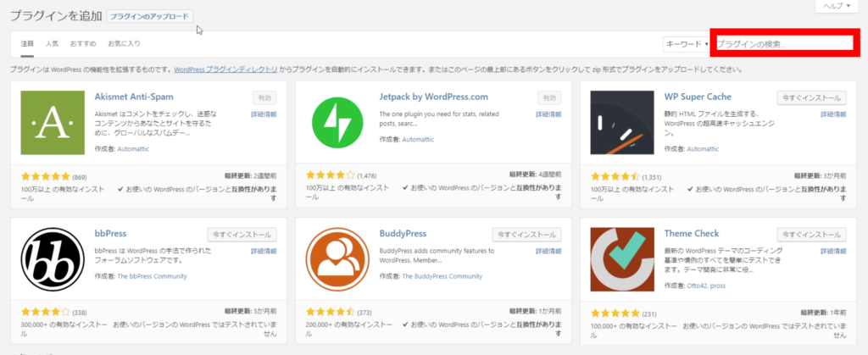Screen dimensions: 868x355
Task: Open the Automattic author link under Akismet
Action: point(133,149)
